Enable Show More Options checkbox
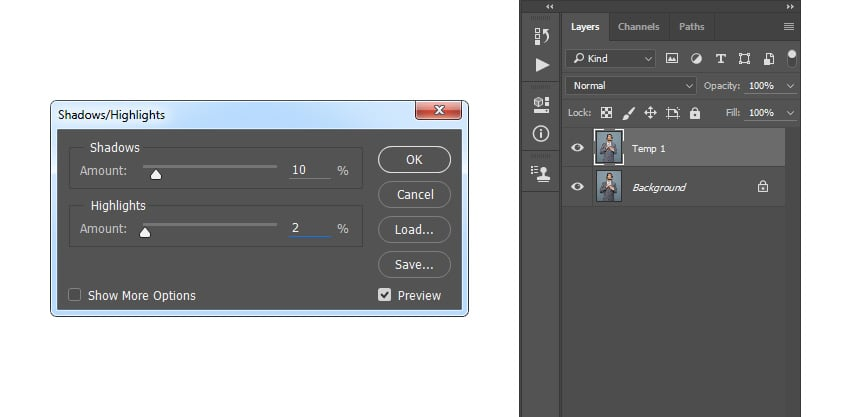 pyautogui.click(x=74, y=295)
